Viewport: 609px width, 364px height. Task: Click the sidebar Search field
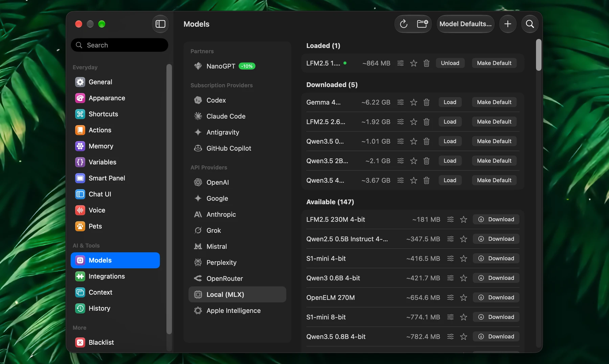[x=119, y=45]
